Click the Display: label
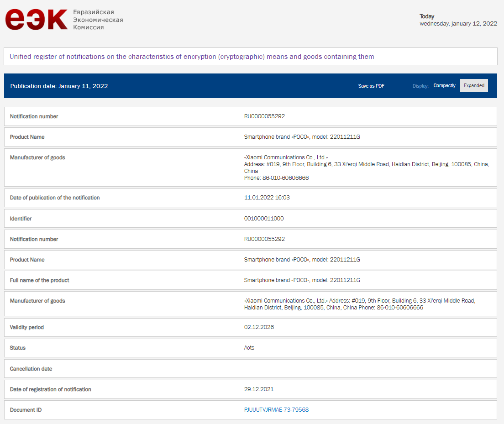 tap(420, 86)
